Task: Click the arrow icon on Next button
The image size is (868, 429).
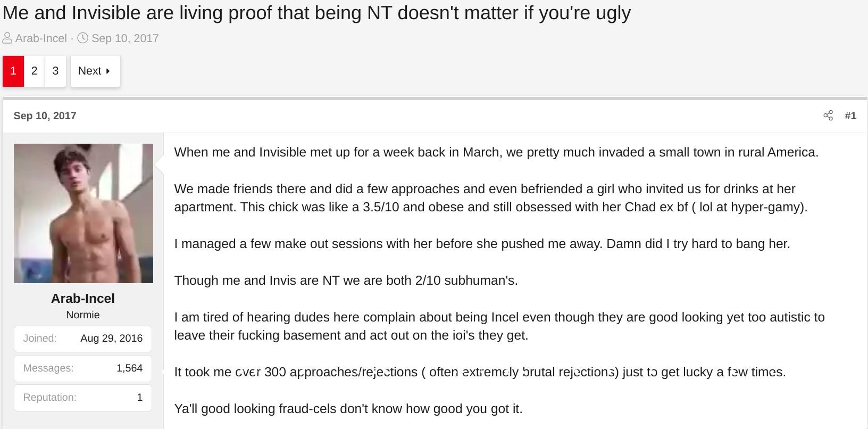Action: pyautogui.click(x=108, y=71)
